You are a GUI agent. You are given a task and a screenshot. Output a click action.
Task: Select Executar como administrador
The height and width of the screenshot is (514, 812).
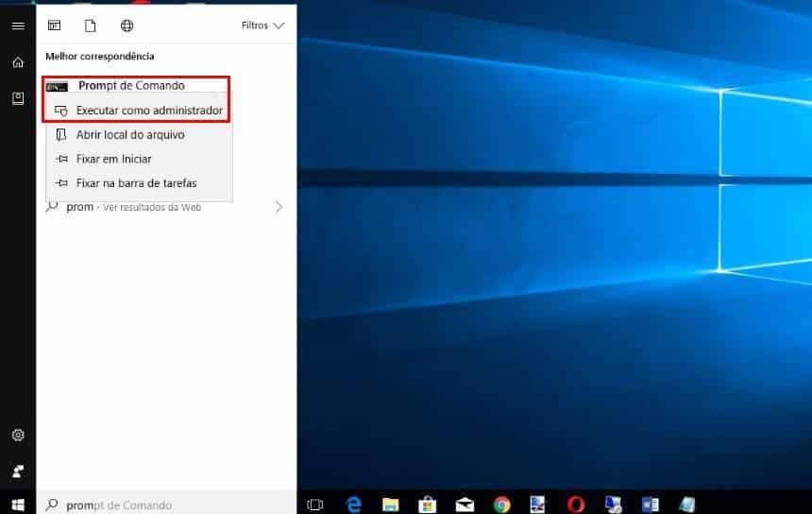pyautogui.click(x=148, y=111)
